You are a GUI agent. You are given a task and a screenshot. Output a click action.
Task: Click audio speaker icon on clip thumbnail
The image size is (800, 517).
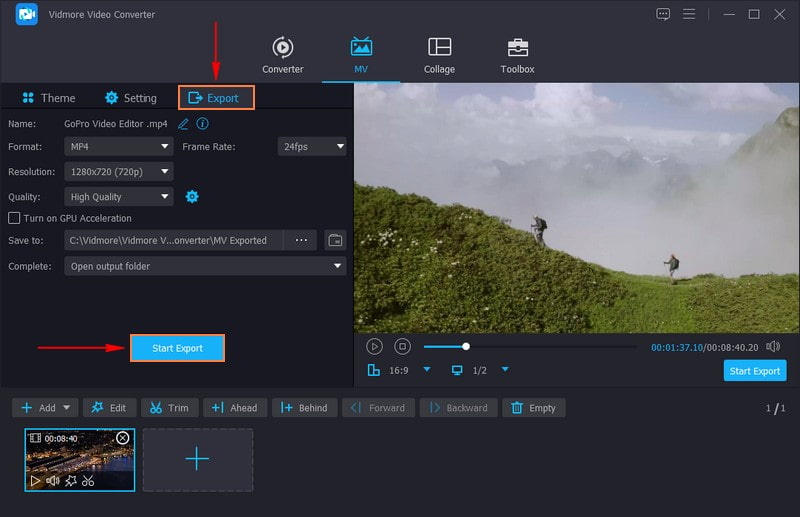pyautogui.click(x=53, y=481)
